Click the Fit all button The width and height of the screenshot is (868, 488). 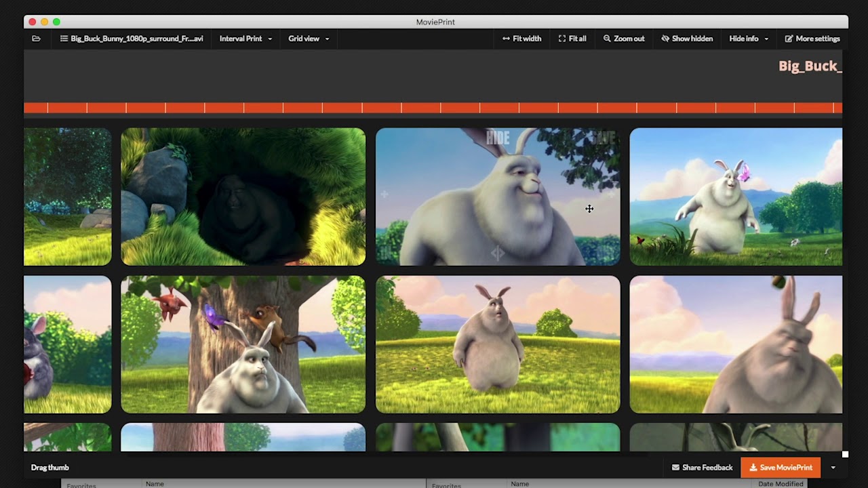[572, 39]
